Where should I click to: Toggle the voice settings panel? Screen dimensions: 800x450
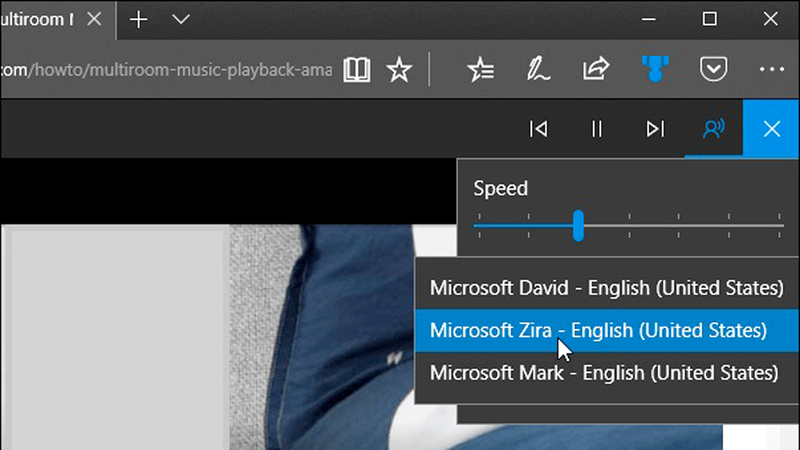point(713,129)
